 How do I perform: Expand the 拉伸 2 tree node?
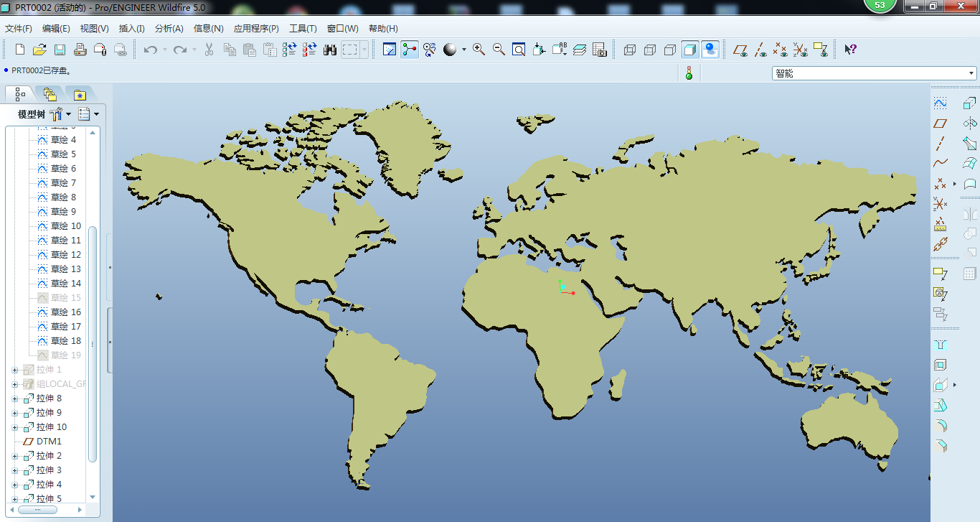(15, 456)
